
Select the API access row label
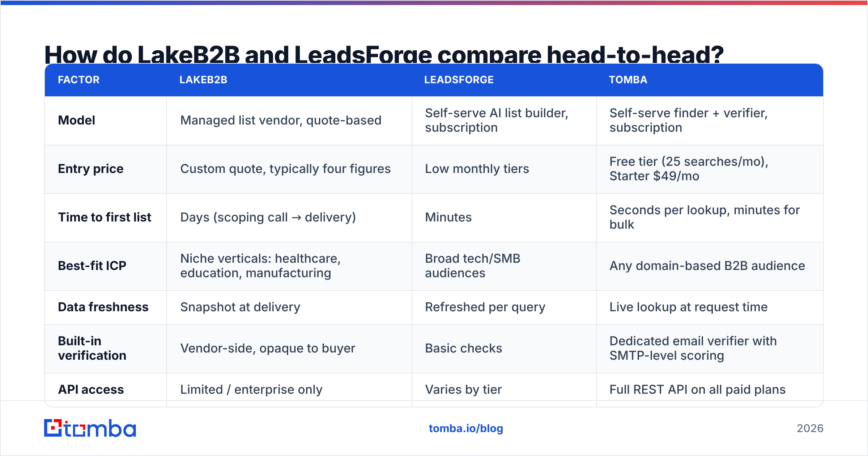(91, 390)
